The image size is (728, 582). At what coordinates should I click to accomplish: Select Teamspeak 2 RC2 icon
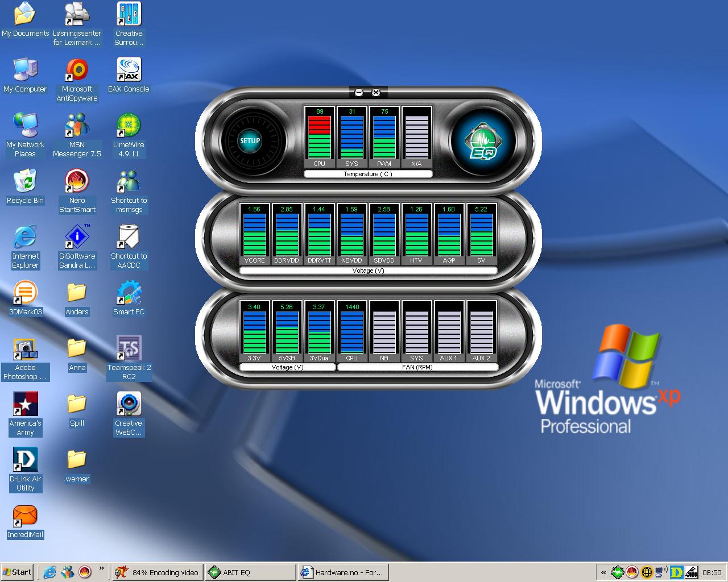point(129,358)
